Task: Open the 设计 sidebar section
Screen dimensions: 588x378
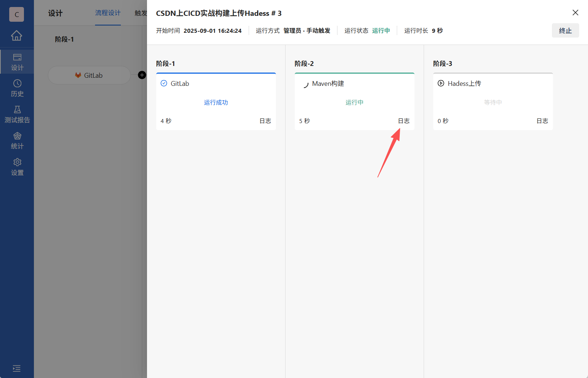Action: tap(17, 62)
